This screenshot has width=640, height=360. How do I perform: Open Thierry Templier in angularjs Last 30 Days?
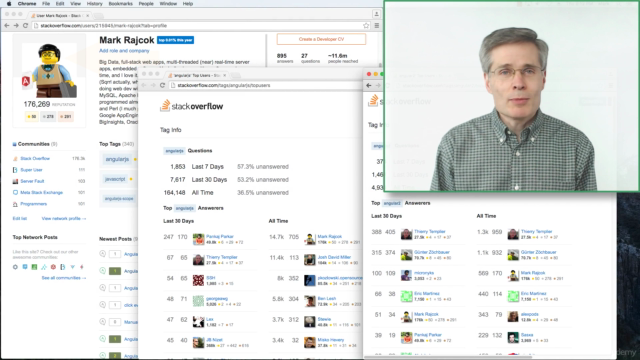tap(222, 257)
